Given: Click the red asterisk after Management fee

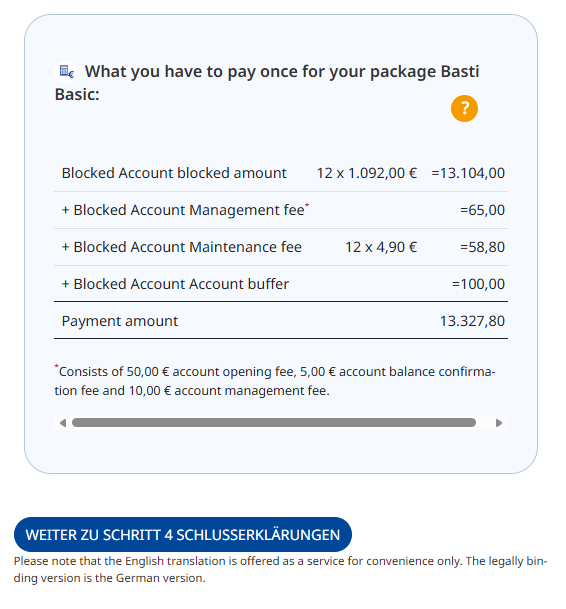Looking at the screenshot, I should 307,204.
